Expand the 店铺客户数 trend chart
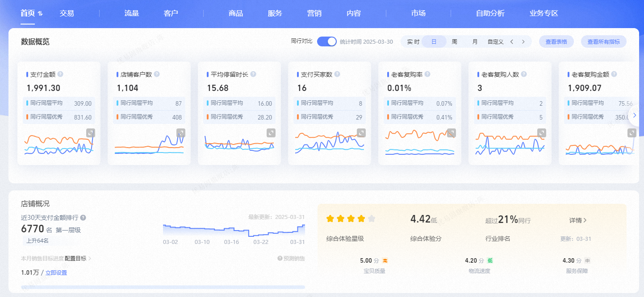Screen dimensions: 644x297 181,133
